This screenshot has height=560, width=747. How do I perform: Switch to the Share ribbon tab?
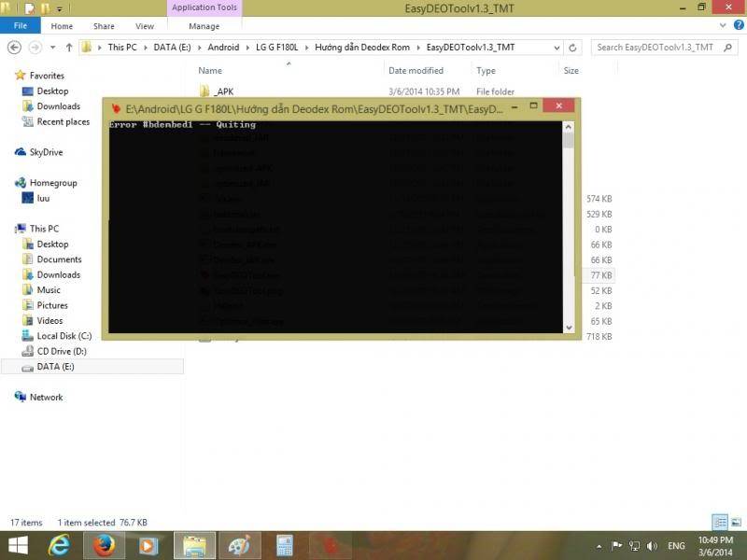pyautogui.click(x=104, y=26)
